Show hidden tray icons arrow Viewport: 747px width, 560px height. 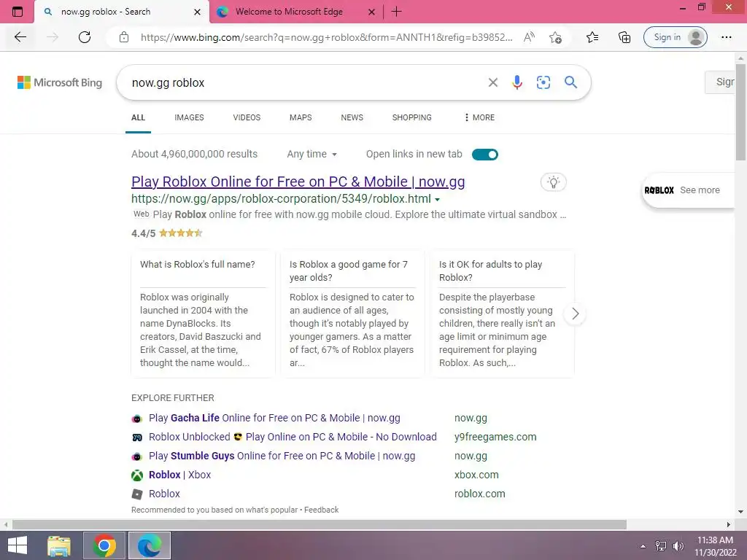(643, 546)
